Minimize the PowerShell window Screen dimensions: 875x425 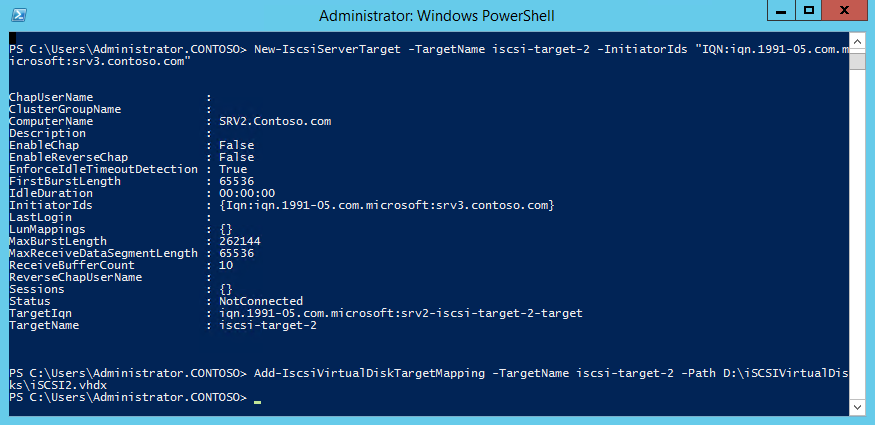[781, 11]
